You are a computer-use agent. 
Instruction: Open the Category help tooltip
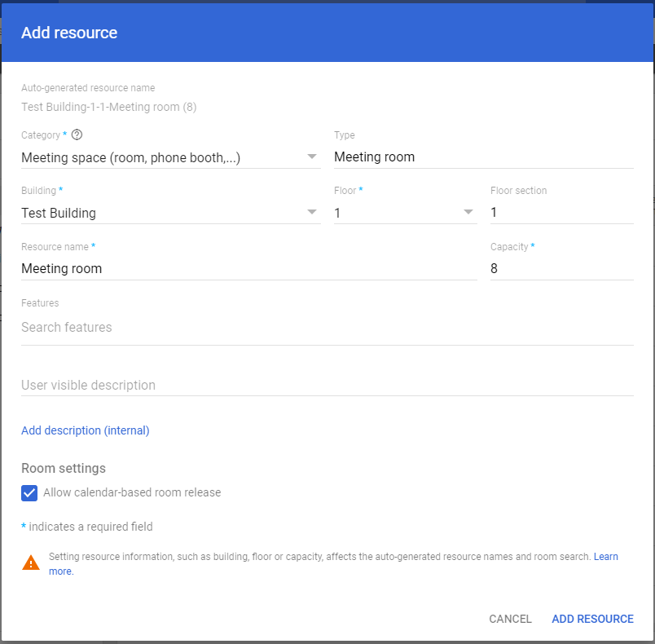(76, 135)
